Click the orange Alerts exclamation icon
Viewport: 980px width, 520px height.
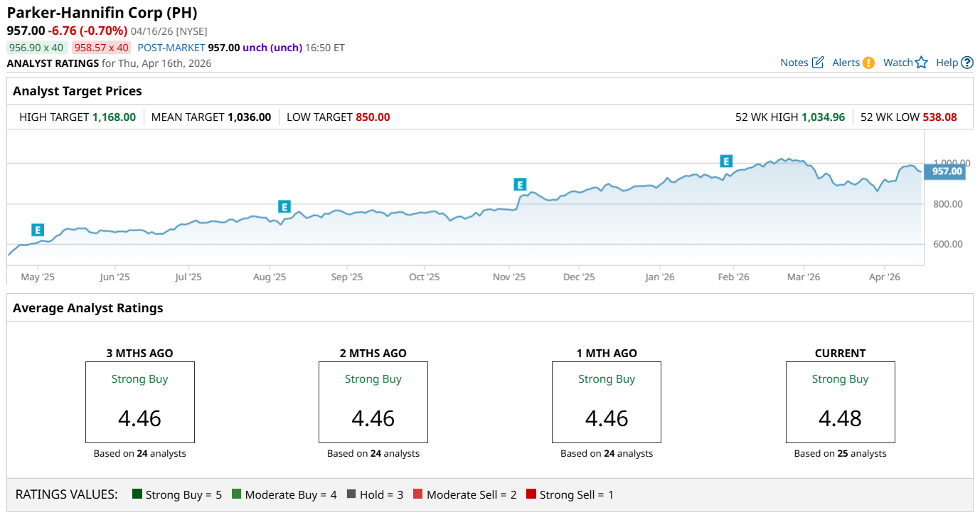(x=868, y=63)
